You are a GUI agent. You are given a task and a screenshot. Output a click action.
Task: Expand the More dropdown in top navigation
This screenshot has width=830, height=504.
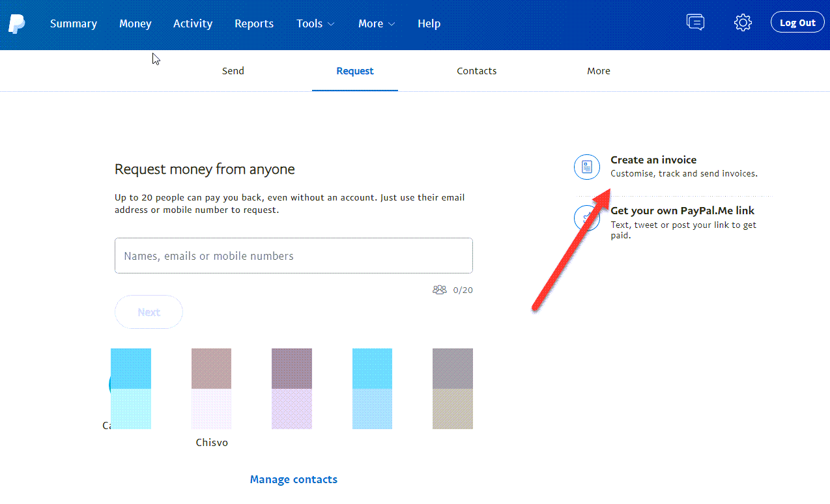coord(377,23)
